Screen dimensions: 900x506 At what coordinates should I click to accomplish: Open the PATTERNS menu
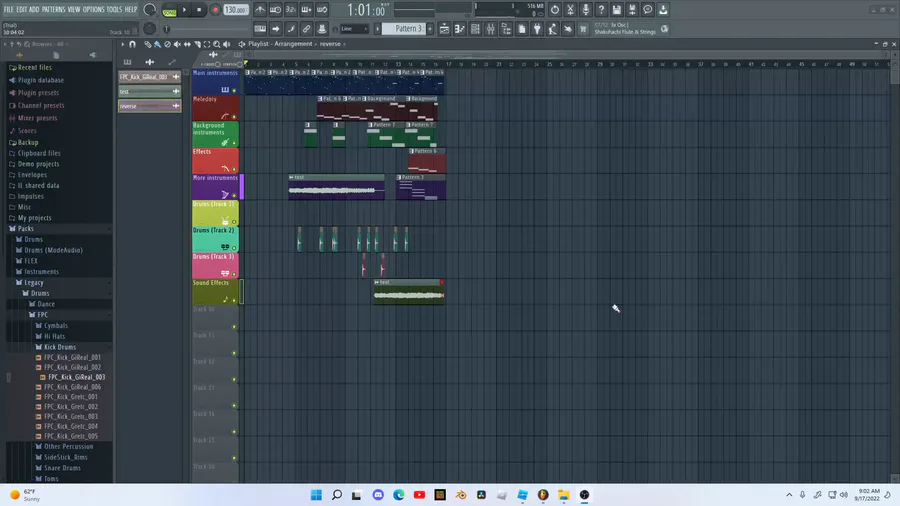pos(53,10)
